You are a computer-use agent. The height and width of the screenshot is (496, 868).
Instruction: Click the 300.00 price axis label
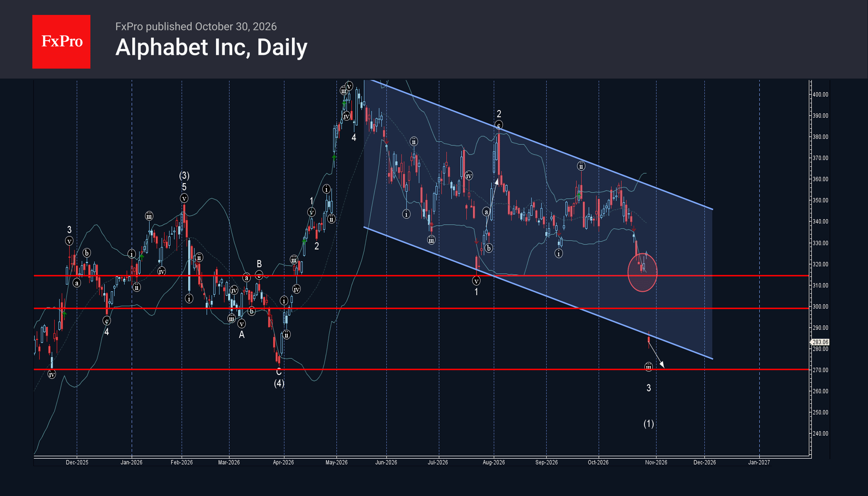pos(820,306)
